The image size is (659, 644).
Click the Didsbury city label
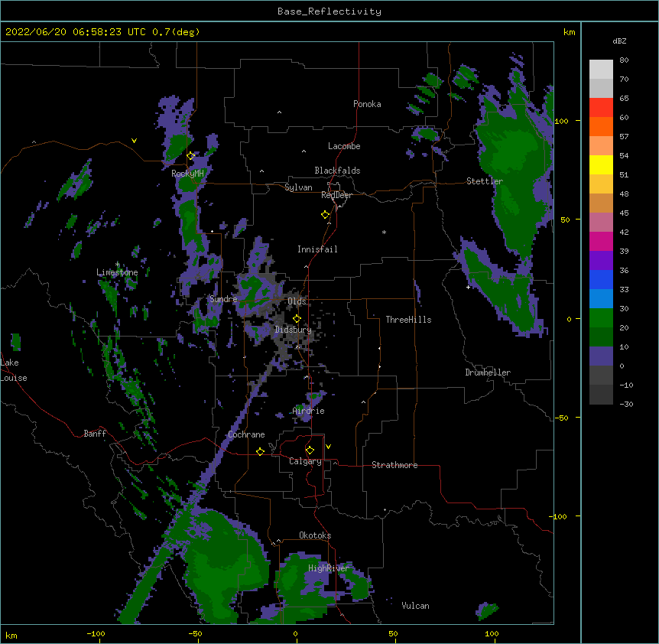pyautogui.click(x=294, y=330)
